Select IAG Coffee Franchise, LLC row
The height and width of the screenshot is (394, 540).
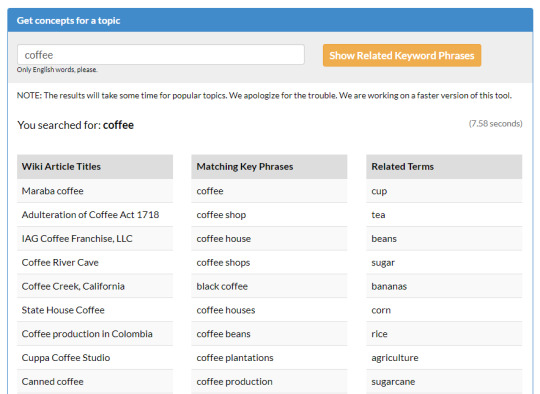(95, 238)
